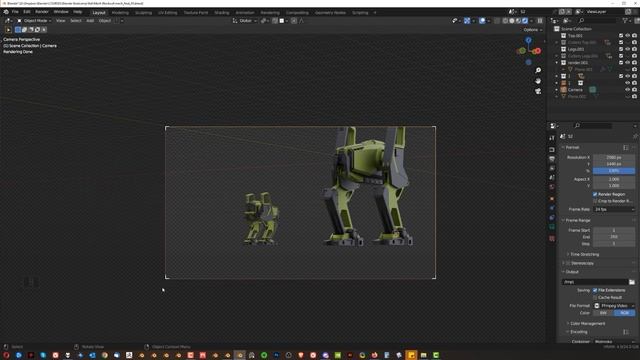Image resolution: width=640 pixels, height=360 pixels.
Task: Open the outliner filter funnel icon
Action: click(x=625, y=20)
